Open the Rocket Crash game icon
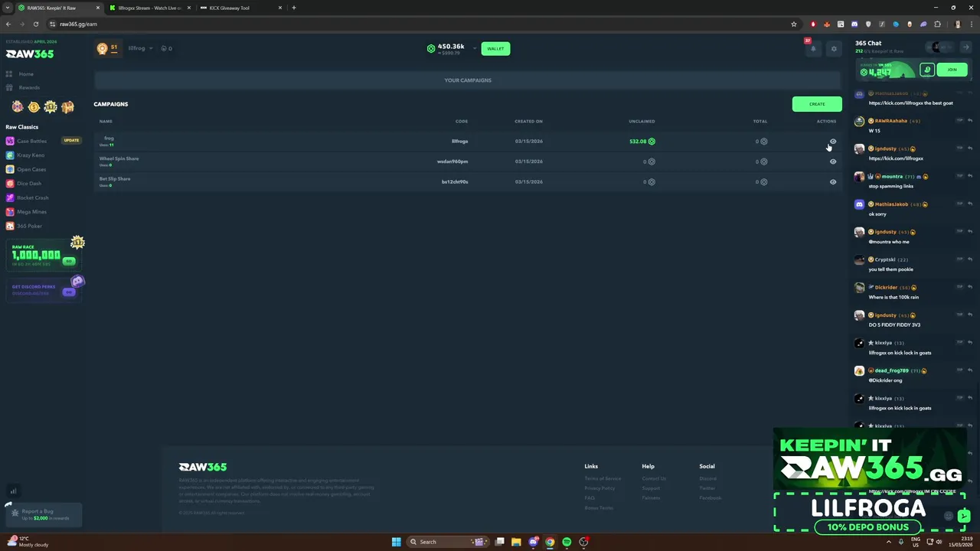This screenshot has height=551, width=980. coord(10,197)
